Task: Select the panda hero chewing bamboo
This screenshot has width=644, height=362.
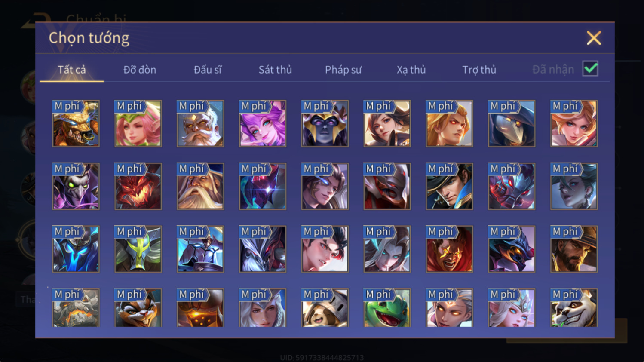Action: pos(574,307)
